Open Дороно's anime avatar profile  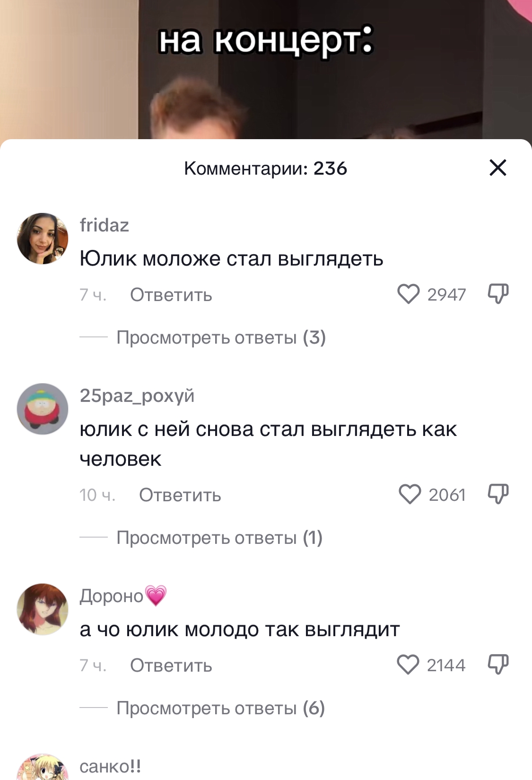43,609
